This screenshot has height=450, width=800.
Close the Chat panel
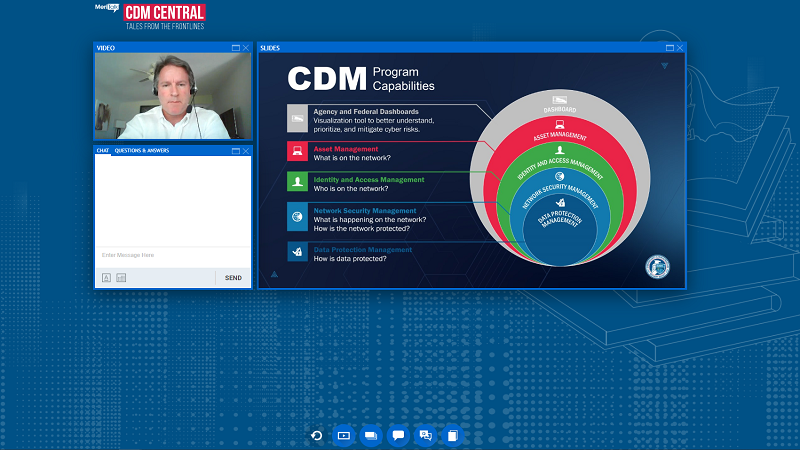246,151
